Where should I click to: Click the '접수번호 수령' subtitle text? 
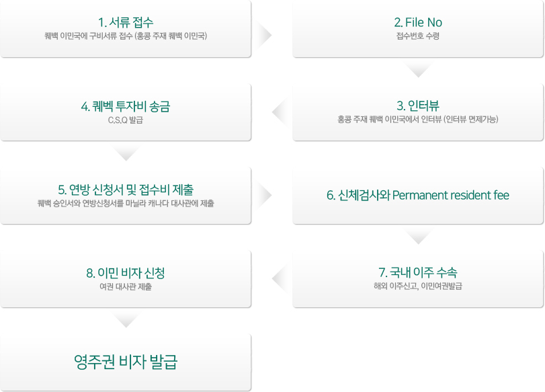418,36
